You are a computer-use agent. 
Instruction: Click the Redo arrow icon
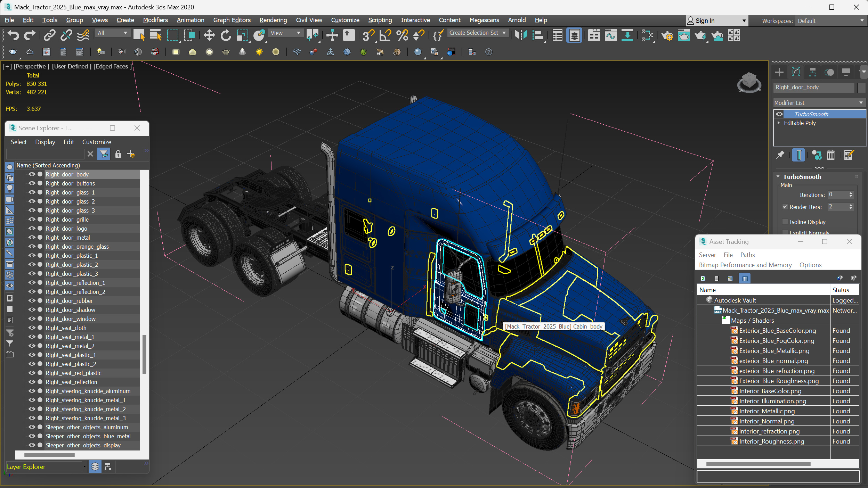point(30,35)
